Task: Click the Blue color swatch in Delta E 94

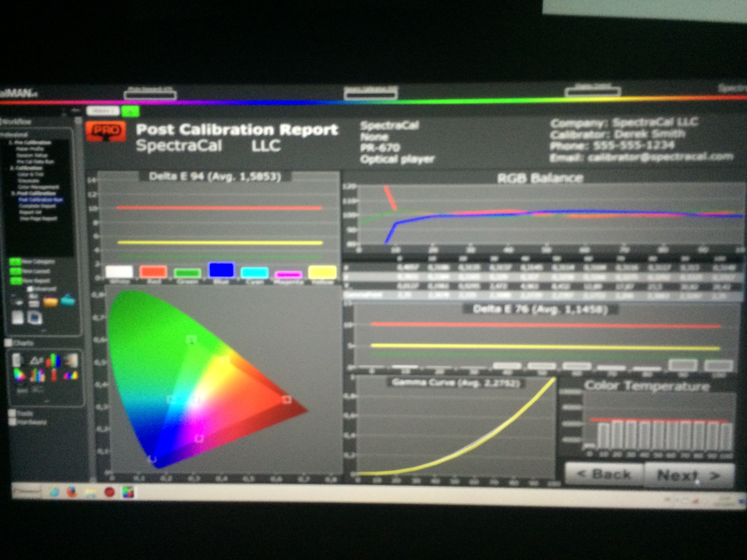Action: tap(221, 270)
